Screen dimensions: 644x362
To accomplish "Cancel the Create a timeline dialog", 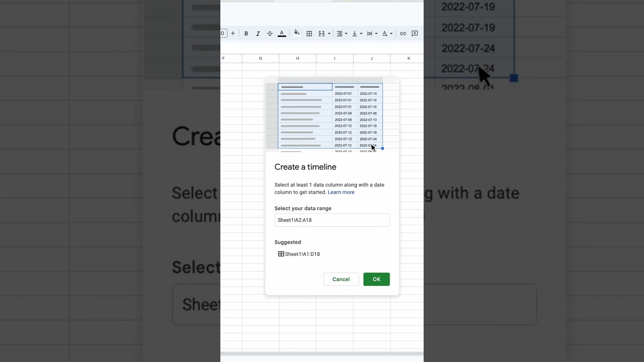I will (x=341, y=279).
